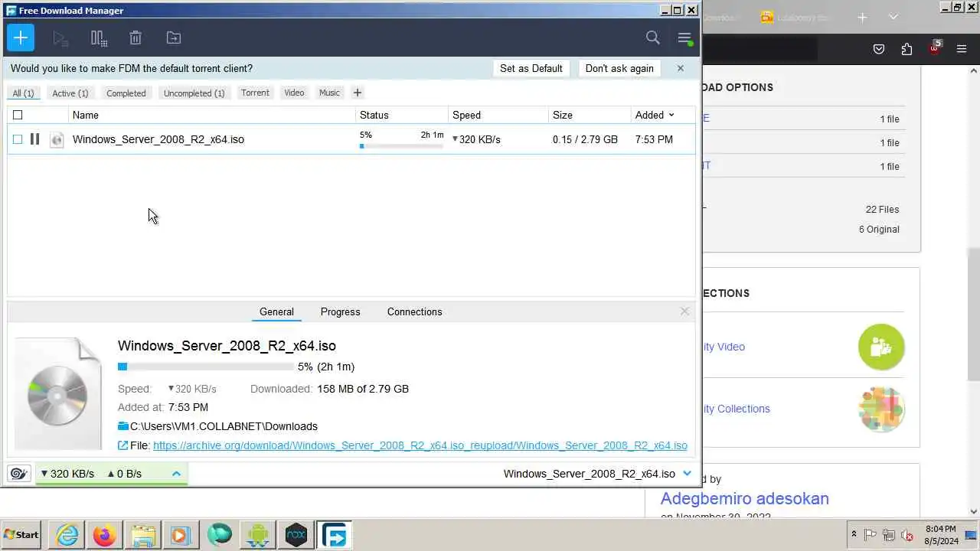
Task: Open Firefox application menu button
Action: 962,49
